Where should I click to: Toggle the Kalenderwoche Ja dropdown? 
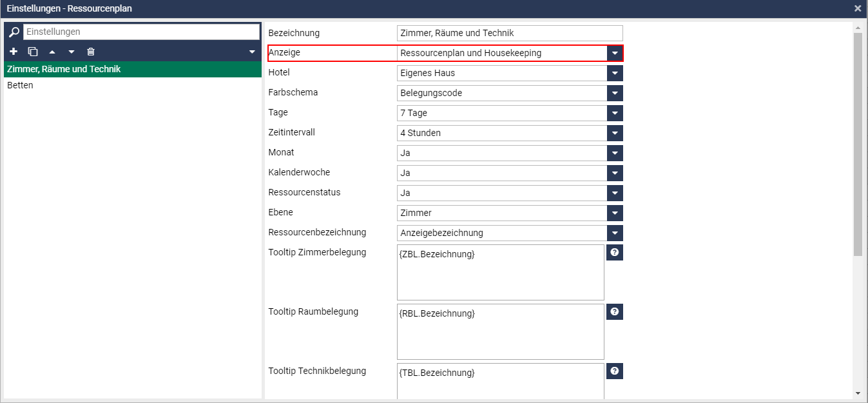615,173
